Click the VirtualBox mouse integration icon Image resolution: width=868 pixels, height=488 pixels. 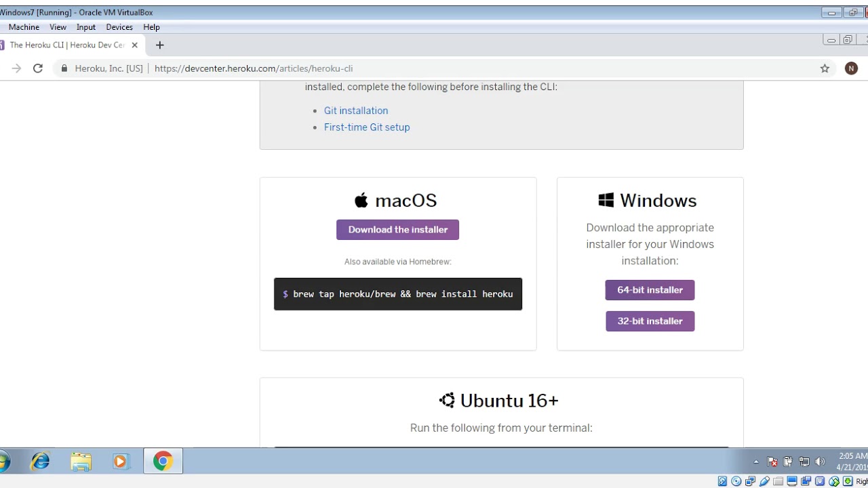click(834, 481)
